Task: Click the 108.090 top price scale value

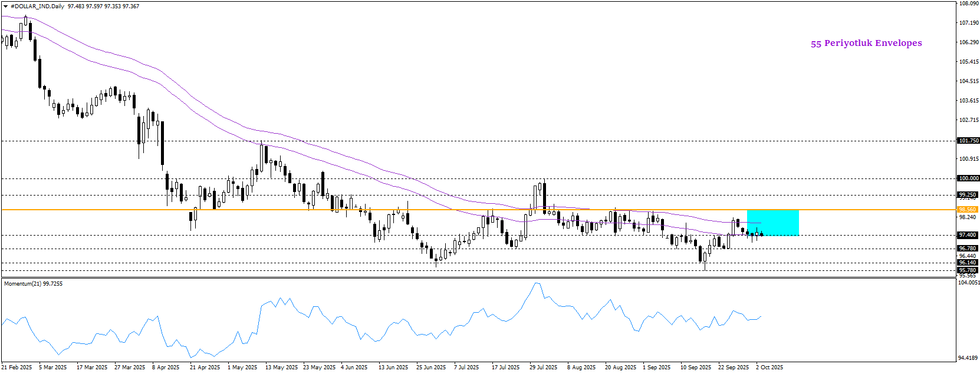Action: (968, 4)
